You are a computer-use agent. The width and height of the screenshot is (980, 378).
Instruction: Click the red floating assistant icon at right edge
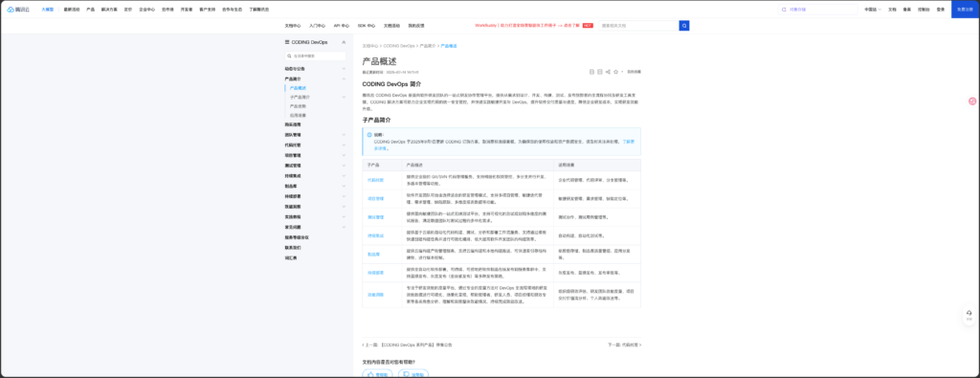pyautogui.click(x=972, y=100)
